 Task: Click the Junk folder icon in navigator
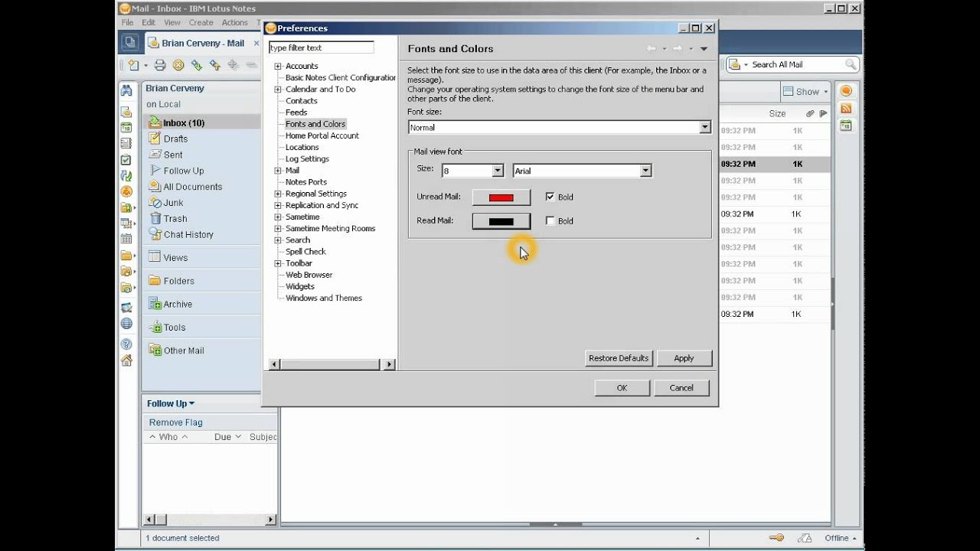[x=155, y=202]
